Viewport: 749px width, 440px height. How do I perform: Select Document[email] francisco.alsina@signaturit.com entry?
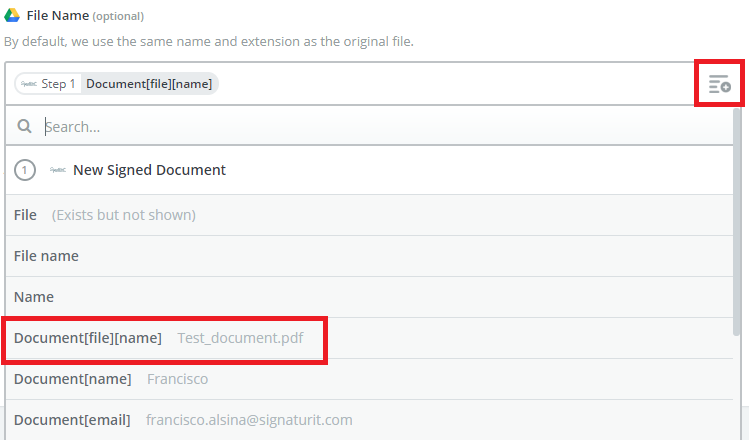click(369, 420)
